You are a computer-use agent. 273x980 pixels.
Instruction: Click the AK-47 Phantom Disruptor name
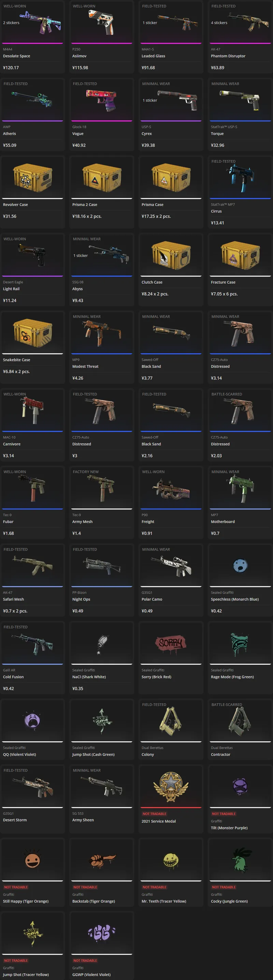point(228,56)
